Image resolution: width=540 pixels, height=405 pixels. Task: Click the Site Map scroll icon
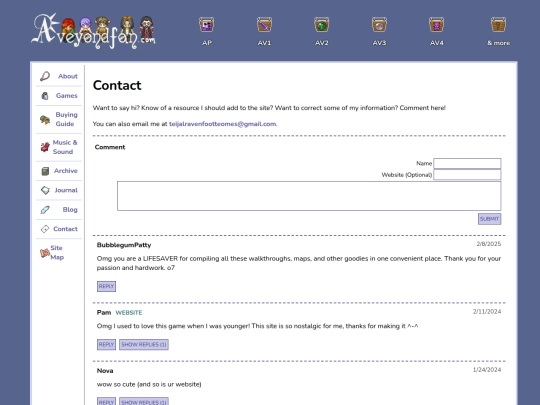(45, 253)
